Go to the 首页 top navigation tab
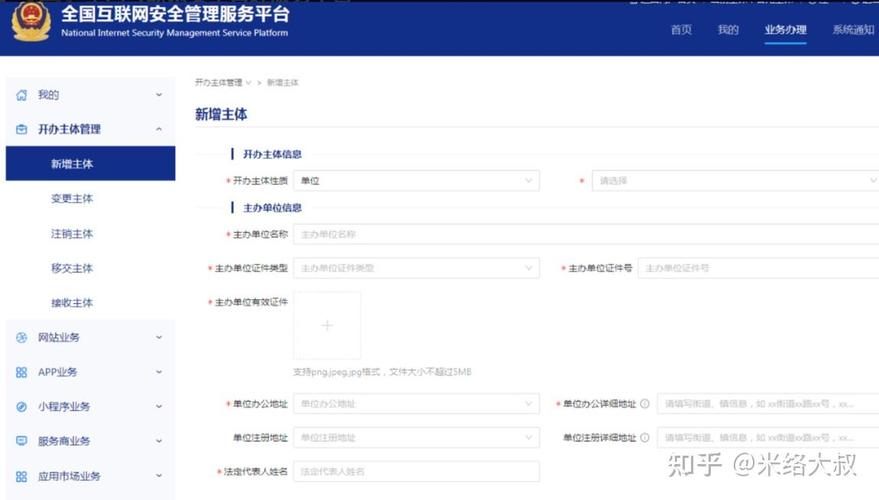The image size is (879, 500). [x=681, y=30]
